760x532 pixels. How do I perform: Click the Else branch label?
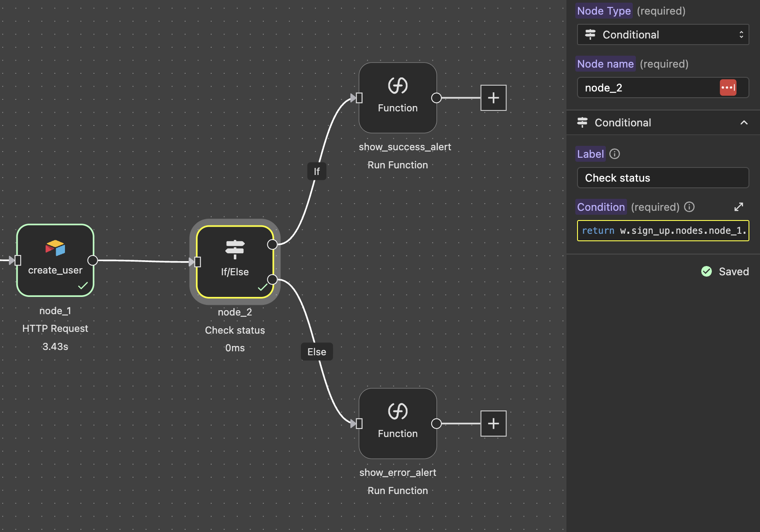pos(317,352)
